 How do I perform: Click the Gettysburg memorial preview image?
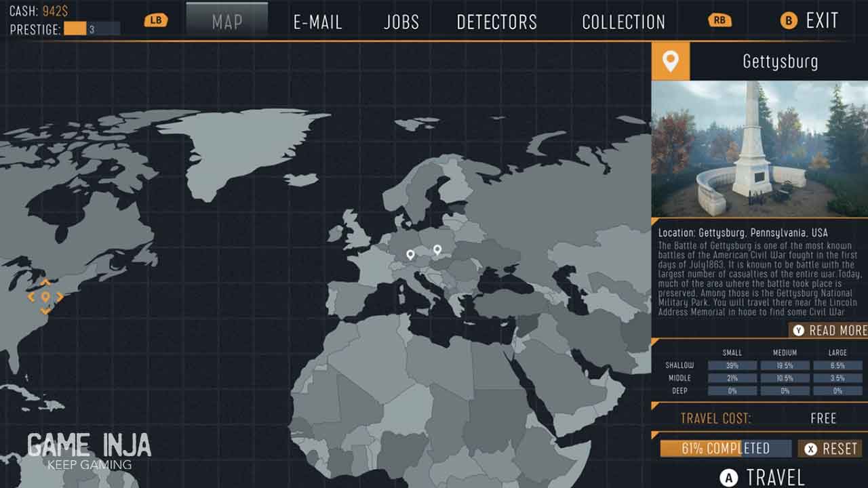(x=759, y=149)
